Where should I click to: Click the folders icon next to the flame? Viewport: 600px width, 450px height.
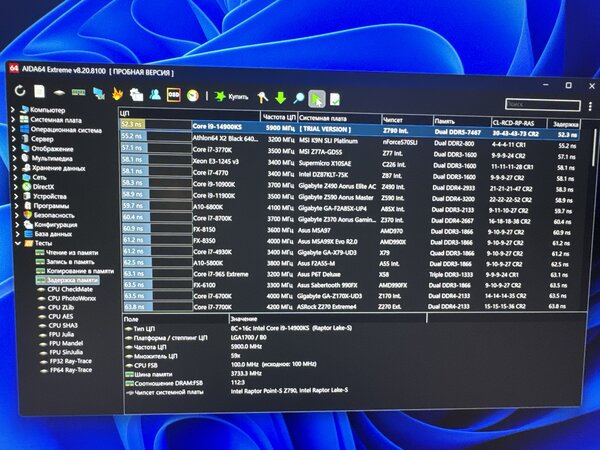pos(136,94)
